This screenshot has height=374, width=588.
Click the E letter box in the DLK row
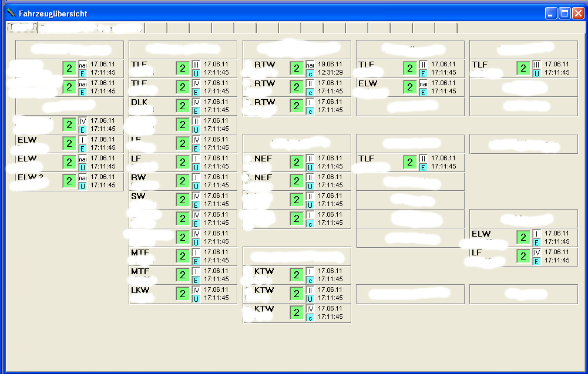tap(196, 110)
